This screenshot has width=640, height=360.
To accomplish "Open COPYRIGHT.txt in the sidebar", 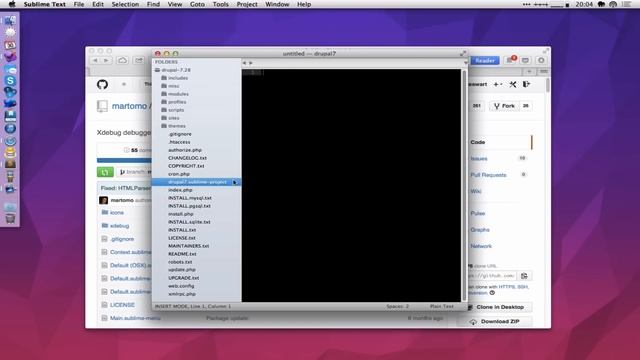I will [186, 166].
